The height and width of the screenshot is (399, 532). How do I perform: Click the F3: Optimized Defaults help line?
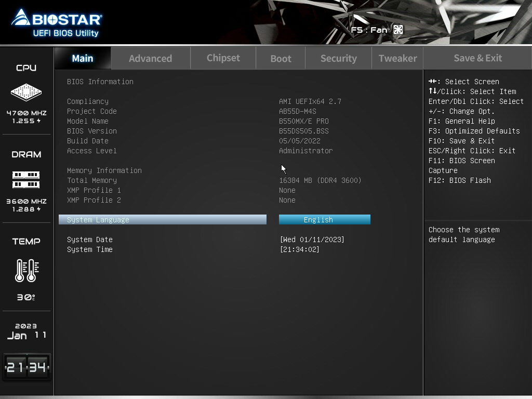pyautogui.click(x=474, y=131)
